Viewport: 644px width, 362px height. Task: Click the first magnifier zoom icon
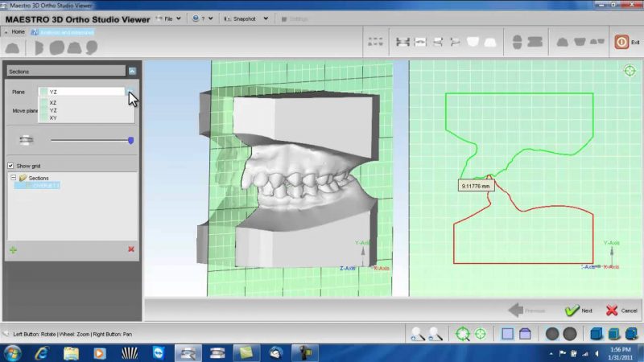[x=417, y=334]
